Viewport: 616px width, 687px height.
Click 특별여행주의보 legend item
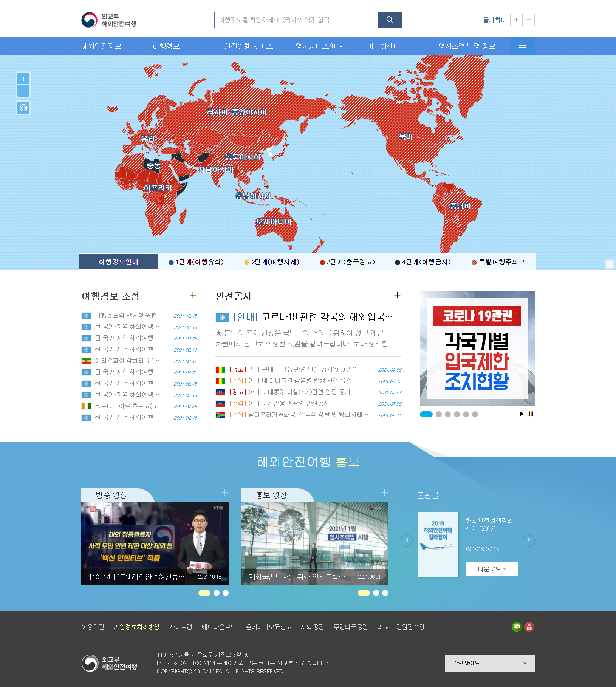pos(498,262)
